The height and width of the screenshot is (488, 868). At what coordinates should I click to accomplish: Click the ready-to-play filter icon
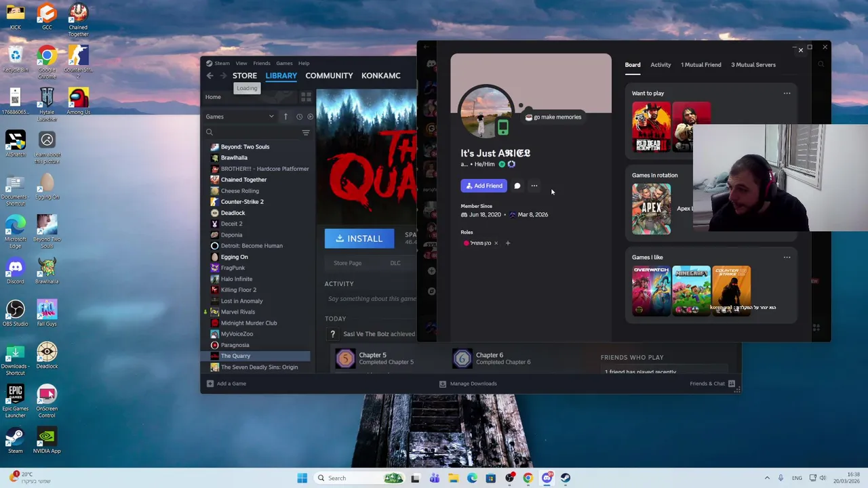(310, 117)
